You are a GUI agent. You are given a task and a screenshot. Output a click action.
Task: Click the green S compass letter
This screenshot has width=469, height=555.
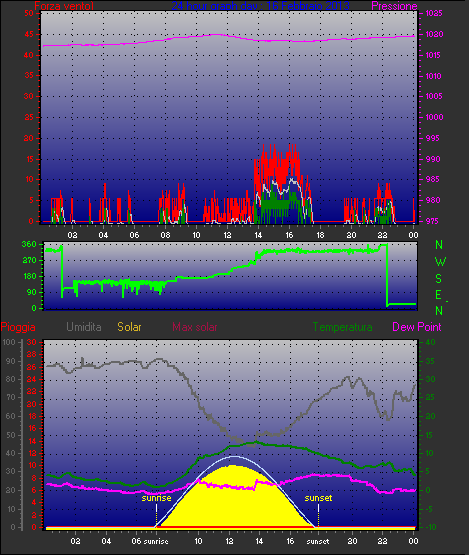(x=439, y=279)
